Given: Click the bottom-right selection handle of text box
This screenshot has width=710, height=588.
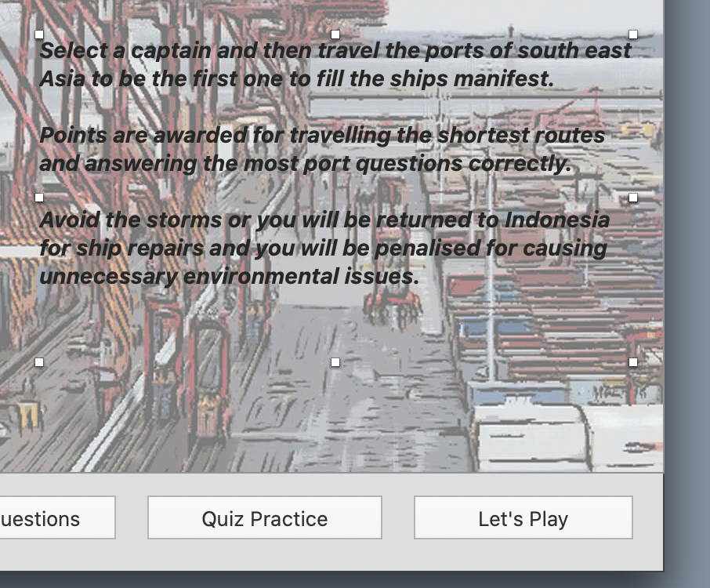Looking at the screenshot, I should point(633,362).
